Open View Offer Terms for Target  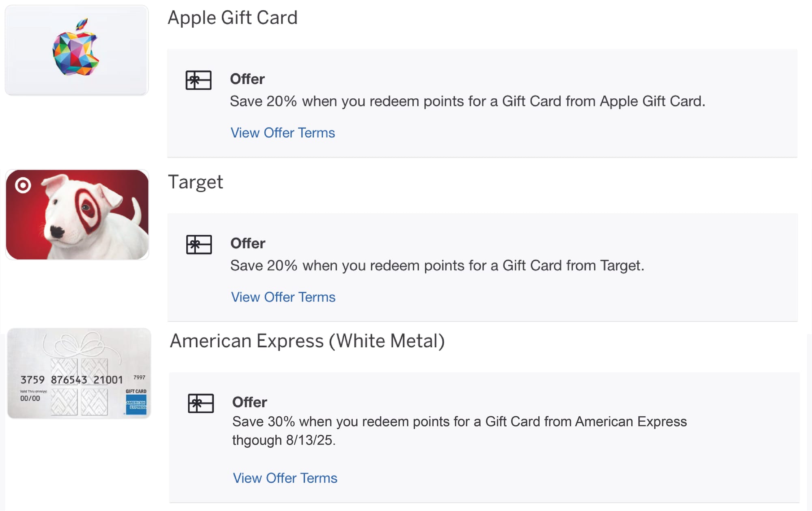(283, 297)
